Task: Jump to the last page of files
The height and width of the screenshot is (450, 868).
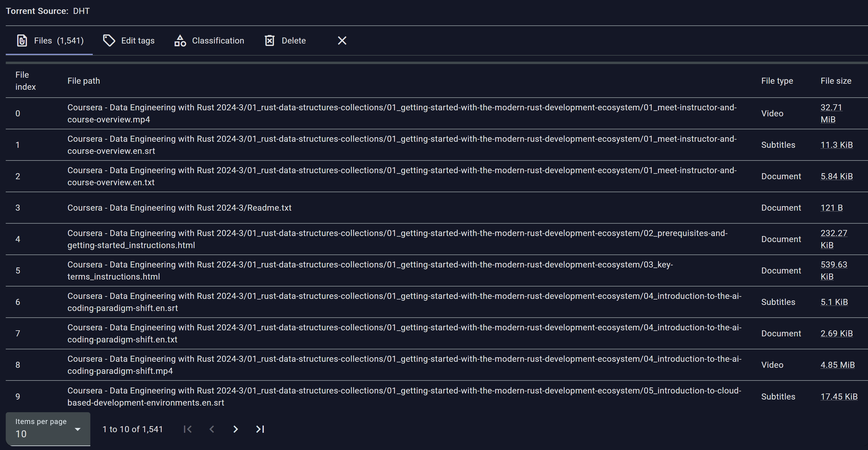Action: coord(260,429)
